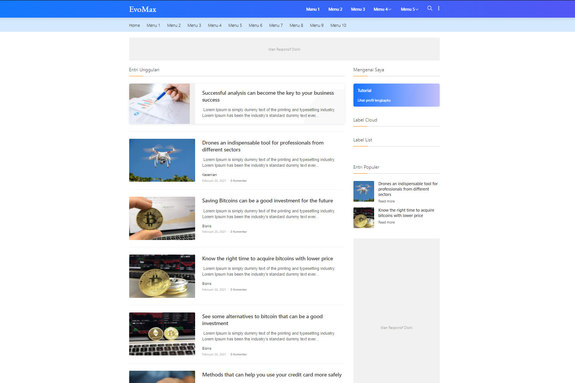
Task: Click the 'Mengenai Saya' widget heading
Action: pos(369,70)
